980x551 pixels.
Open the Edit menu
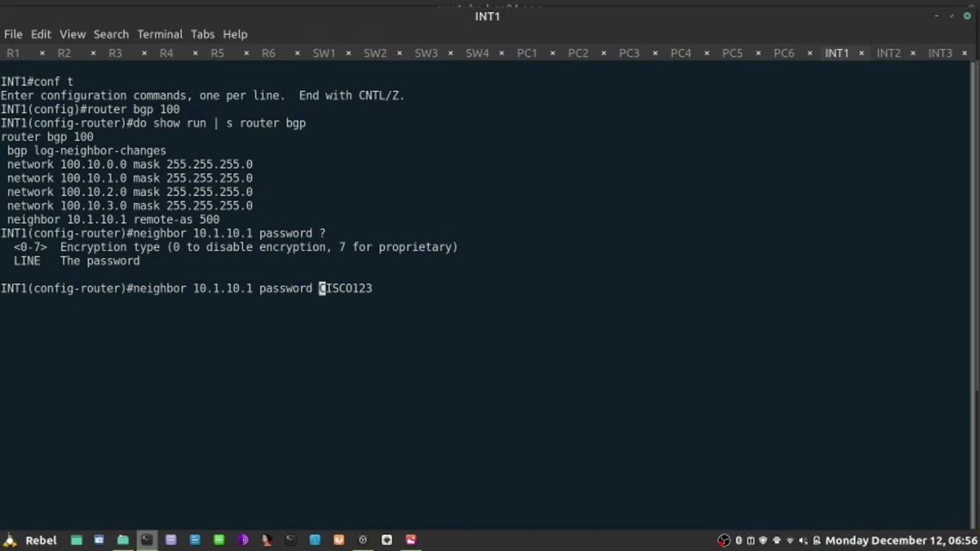[41, 34]
